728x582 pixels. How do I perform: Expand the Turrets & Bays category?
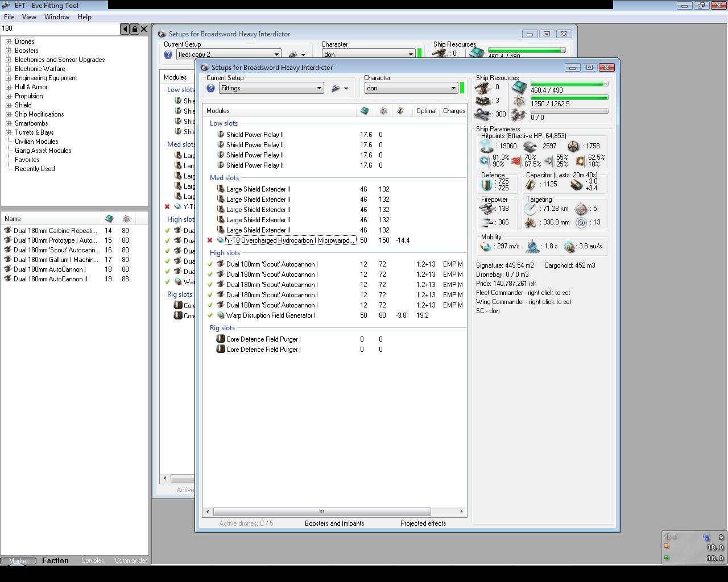(x=9, y=132)
